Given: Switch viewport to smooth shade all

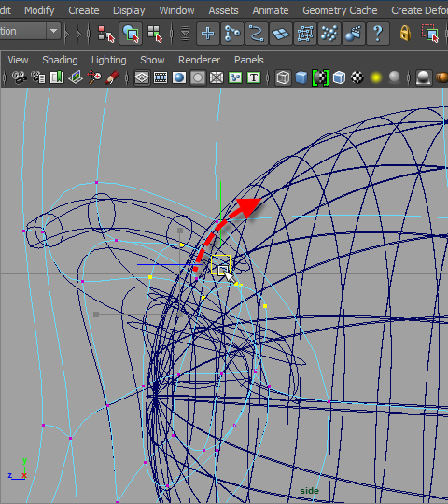Looking at the screenshot, I should [301, 77].
